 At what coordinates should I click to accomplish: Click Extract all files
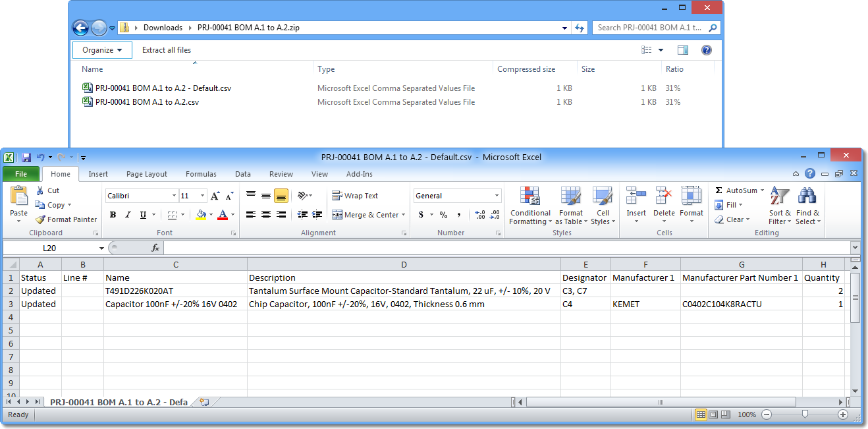pyautogui.click(x=166, y=49)
